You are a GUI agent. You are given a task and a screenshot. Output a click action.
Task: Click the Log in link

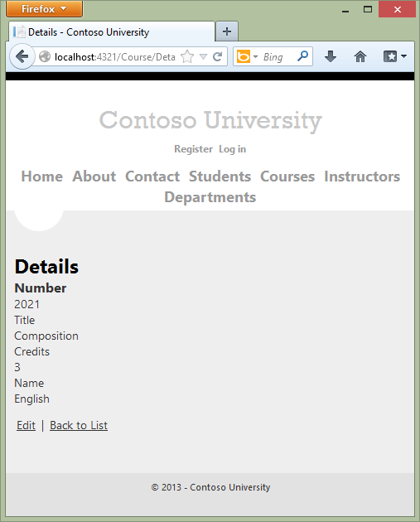[x=232, y=149]
